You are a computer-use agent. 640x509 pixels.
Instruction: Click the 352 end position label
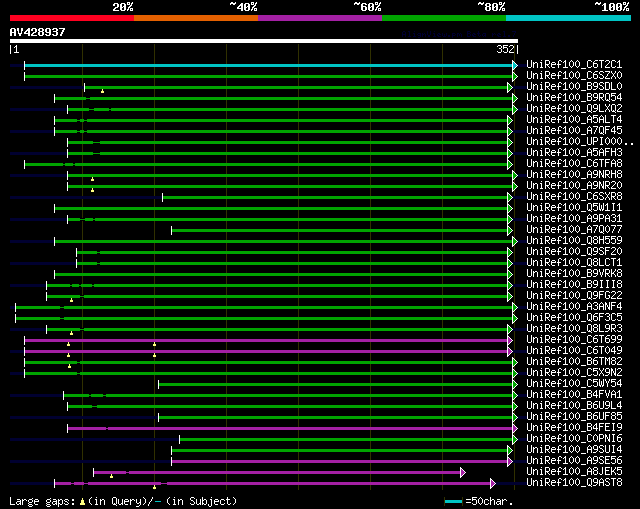[x=505, y=49]
